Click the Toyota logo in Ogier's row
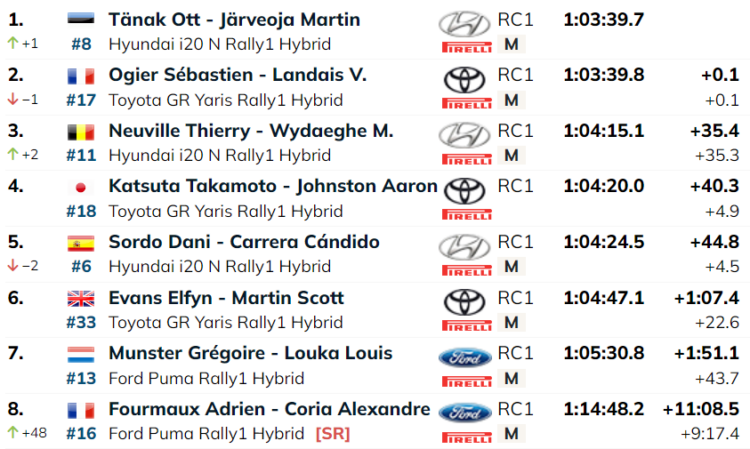The image size is (750, 449). click(463, 78)
